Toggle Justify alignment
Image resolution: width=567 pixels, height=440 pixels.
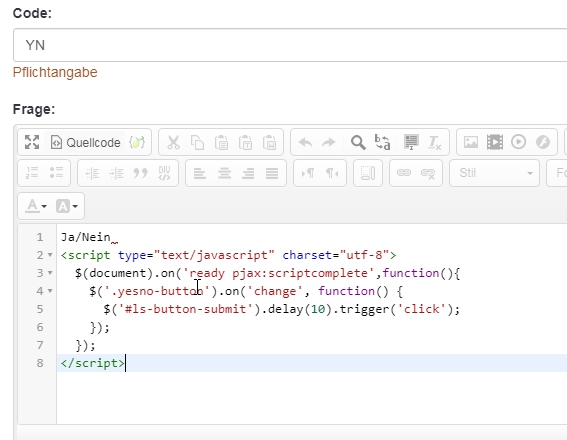pyautogui.click(x=272, y=173)
